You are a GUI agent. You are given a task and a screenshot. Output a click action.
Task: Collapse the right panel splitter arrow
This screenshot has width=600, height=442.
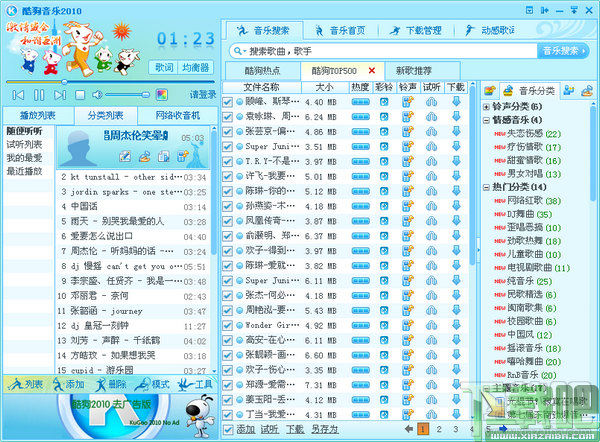[478, 250]
